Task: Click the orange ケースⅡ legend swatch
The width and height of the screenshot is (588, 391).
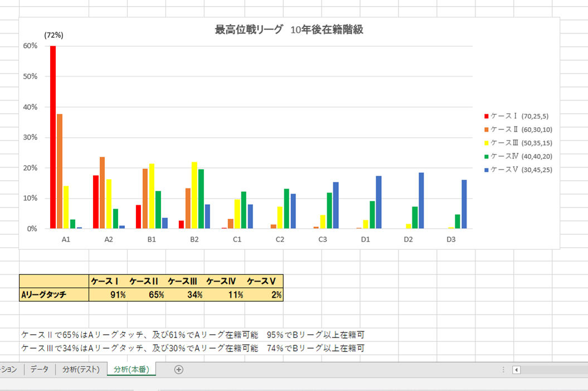Action: 487,129
